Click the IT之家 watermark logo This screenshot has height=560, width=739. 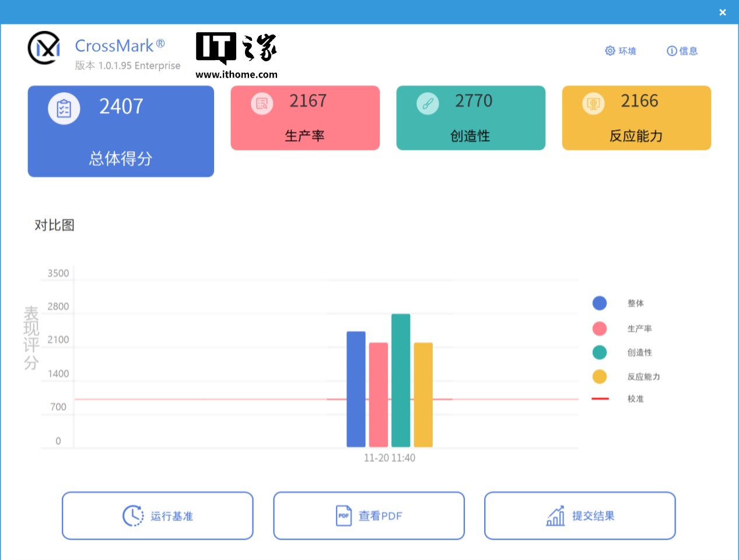pyautogui.click(x=236, y=54)
